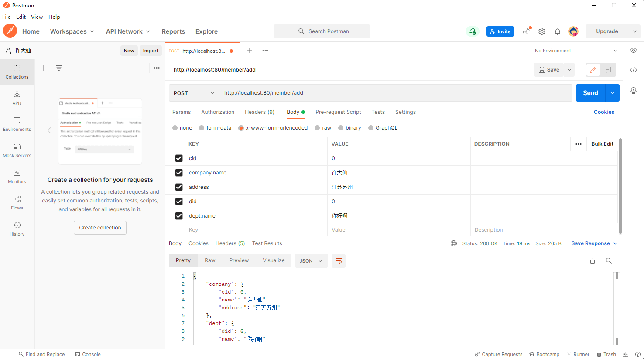Open the code snippet panel icon
This screenshot has height=359, width=644.
634,70
